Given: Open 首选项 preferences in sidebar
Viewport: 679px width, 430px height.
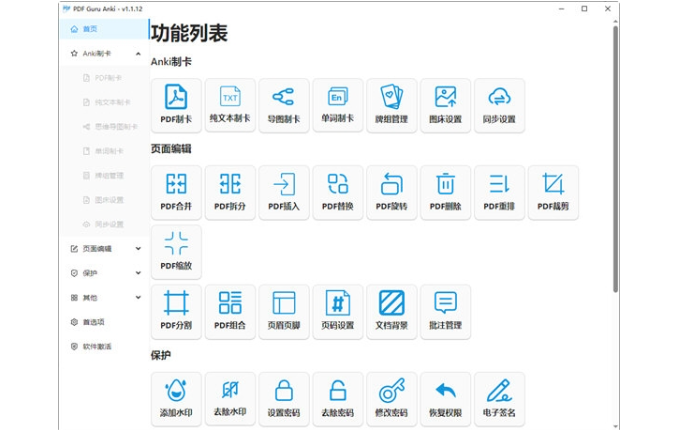Looking at the screenshot, I should coord(104,322).
